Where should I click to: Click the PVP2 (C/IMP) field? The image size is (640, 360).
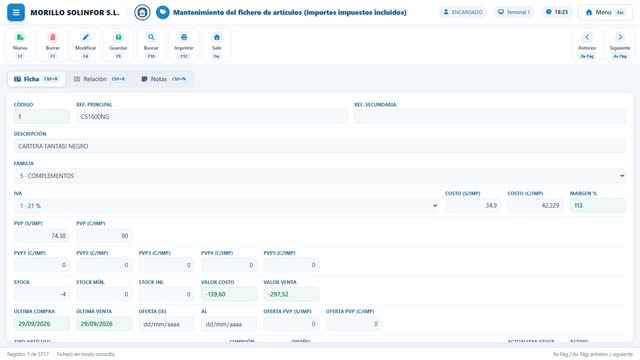(x=104, y=265)
